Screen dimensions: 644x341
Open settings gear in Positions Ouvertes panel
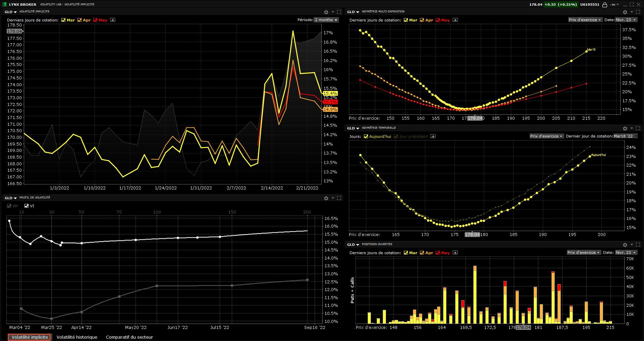(625, 245)
